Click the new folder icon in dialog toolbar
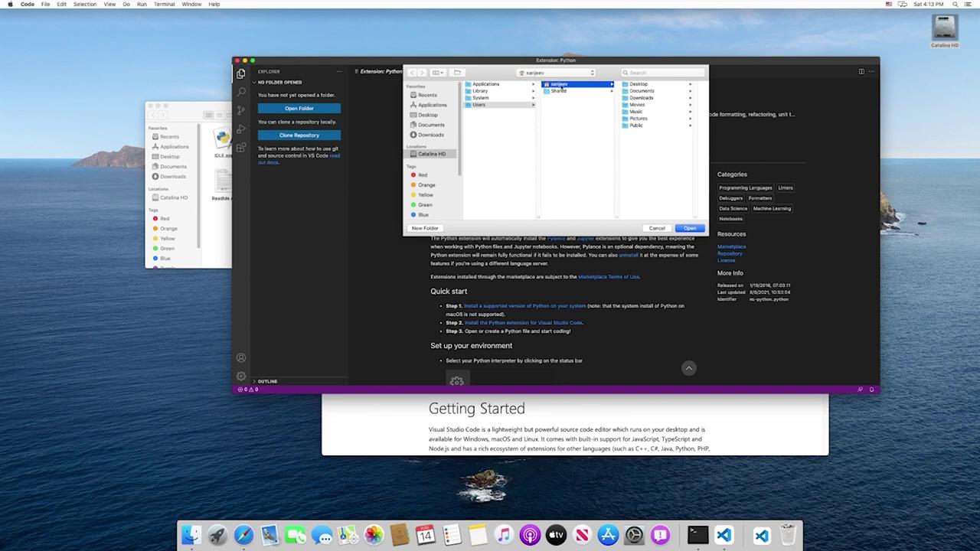This screenshot has height=551, width=980. [x=457, y=73]
